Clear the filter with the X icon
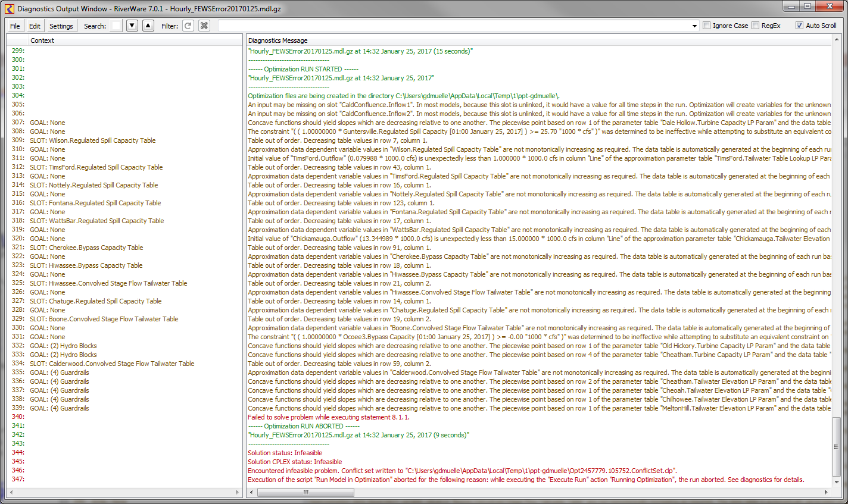 click(x=204, y=26)
